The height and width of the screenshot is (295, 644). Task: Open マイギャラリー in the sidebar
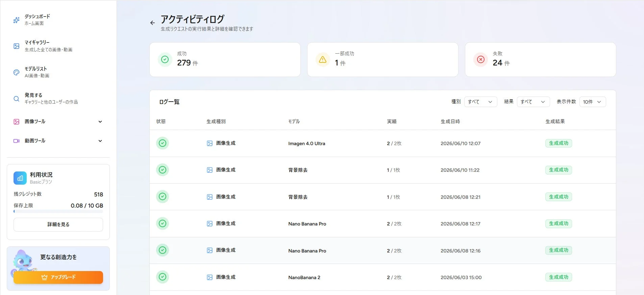tap(58, 46)
